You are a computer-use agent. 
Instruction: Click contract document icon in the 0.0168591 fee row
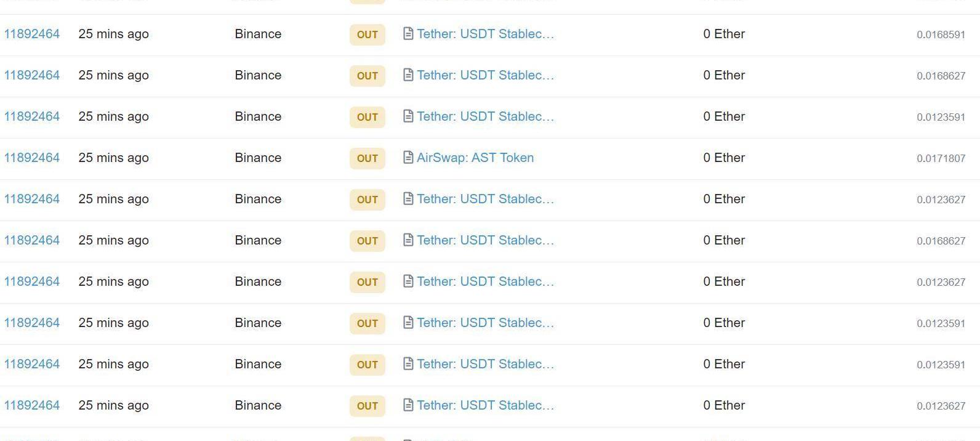tap(408, 34)
